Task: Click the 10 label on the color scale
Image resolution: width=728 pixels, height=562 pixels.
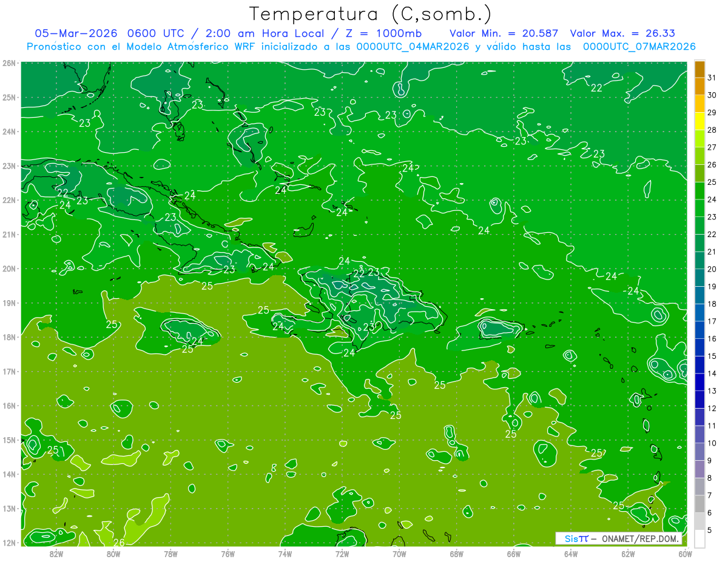Action: (x=712, y=443)
